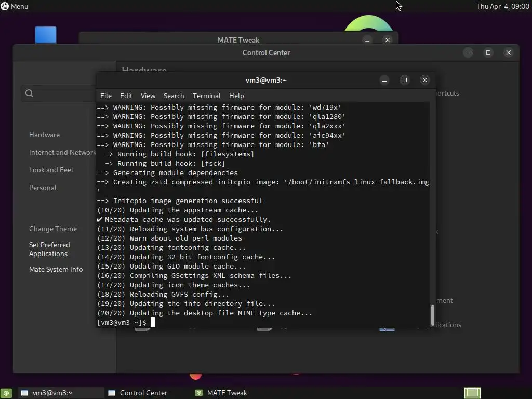This screenshot has width=532, height=399.
Task: Click the clock showing Thu Apr 4, 09:00
Action: pos(502,6)
